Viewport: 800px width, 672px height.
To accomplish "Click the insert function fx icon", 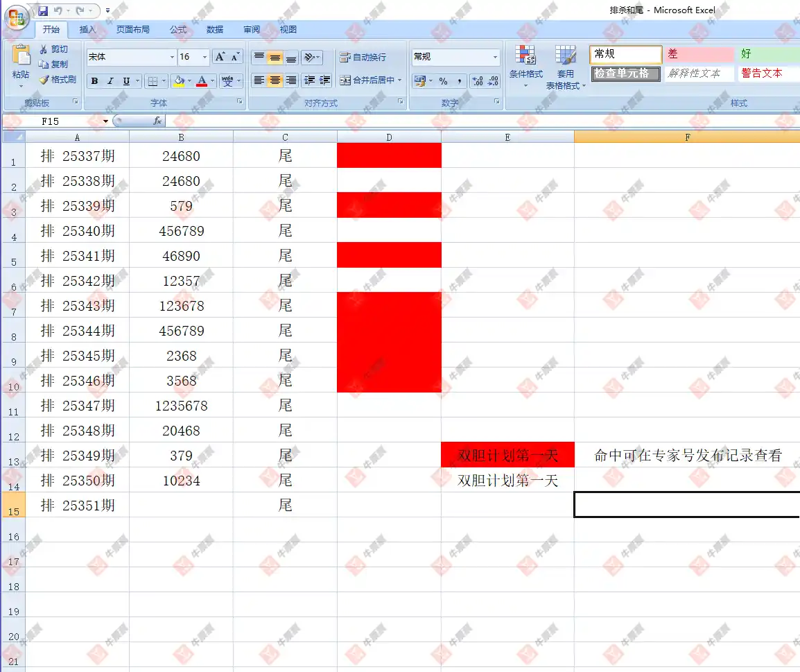I will (x=157, y=121).
